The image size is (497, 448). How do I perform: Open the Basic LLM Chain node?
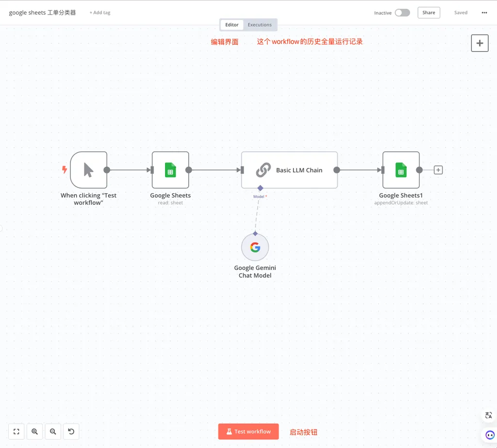click(289, 170)
